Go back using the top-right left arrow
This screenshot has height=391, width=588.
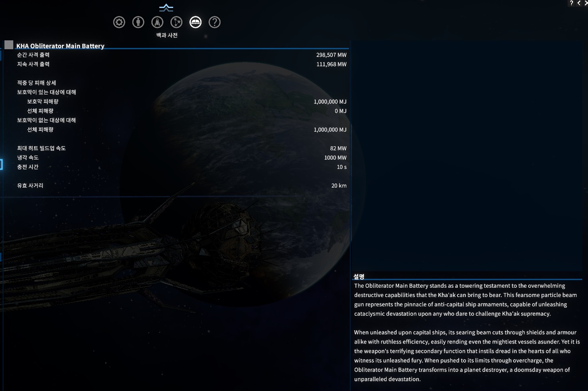coord(579,3)
